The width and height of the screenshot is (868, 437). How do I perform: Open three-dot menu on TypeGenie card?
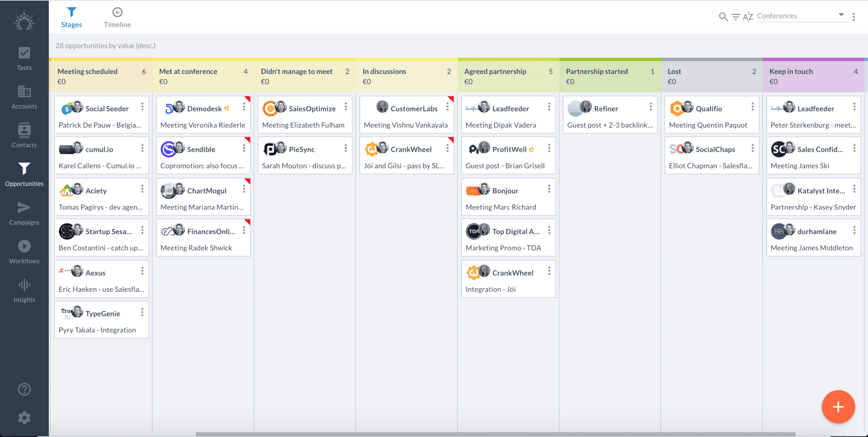(x=142, y=312)
